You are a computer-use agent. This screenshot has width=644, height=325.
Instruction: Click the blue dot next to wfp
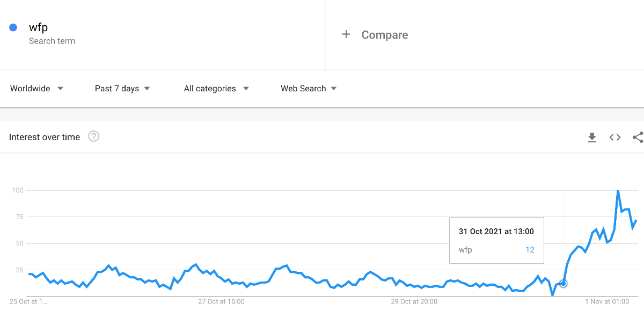pyautogui.click(x=13, y=27)
